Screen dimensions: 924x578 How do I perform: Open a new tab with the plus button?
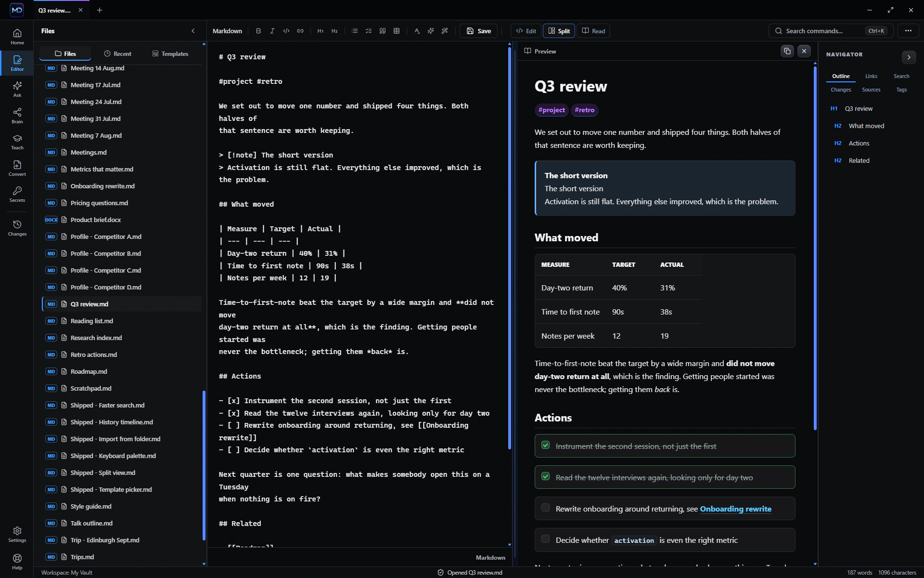coord(100,10)
